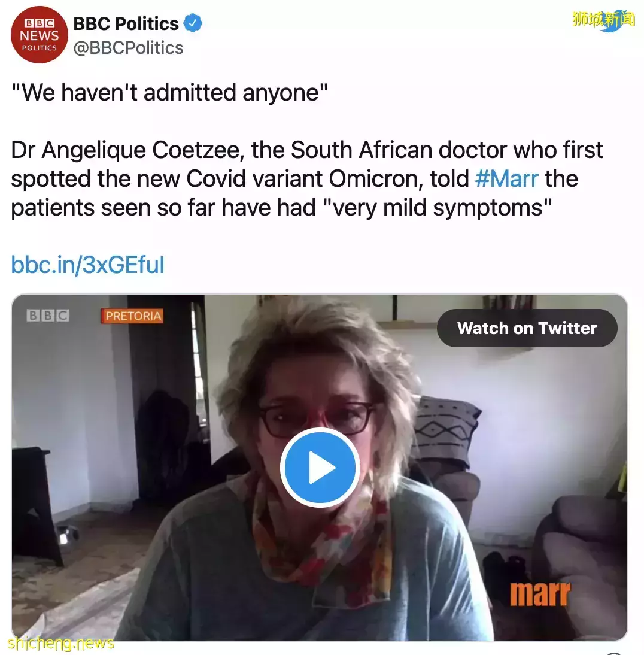Open the @BBCPolitics handle

128,48
